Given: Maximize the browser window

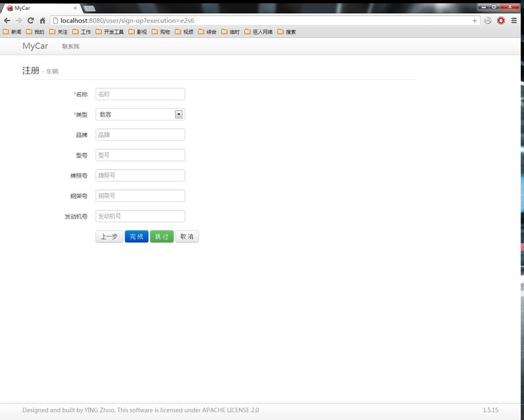Looking at the screenshot, I should (x=495, y=7).
